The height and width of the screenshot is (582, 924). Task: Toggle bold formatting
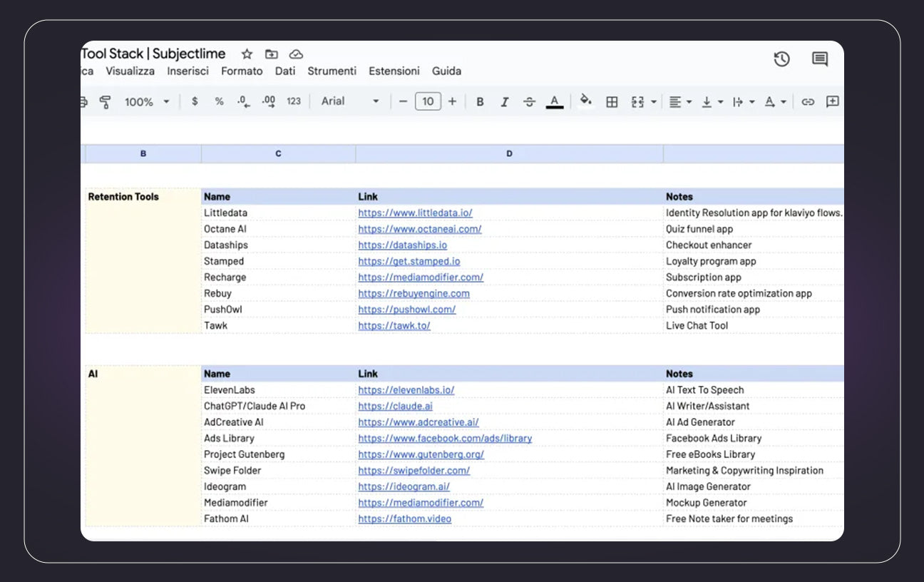(x=480, y=102)
